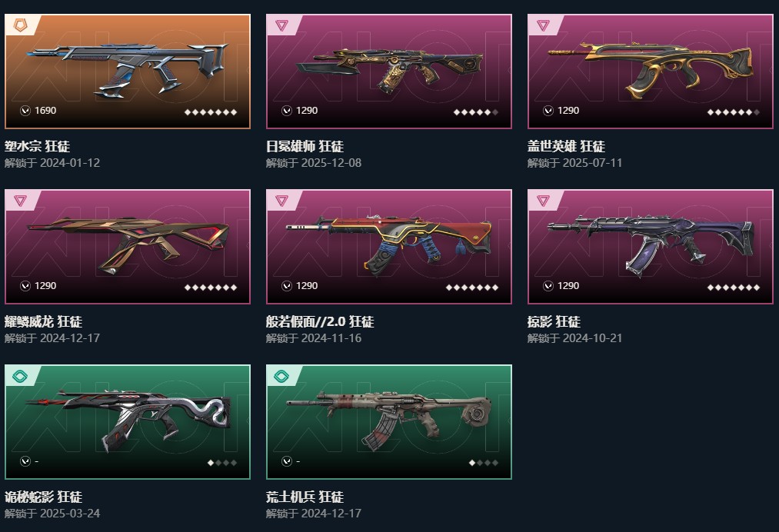
Task: Open the 掠影 狂徒 purple skin thumbnail
Action: tap(651, 245)
